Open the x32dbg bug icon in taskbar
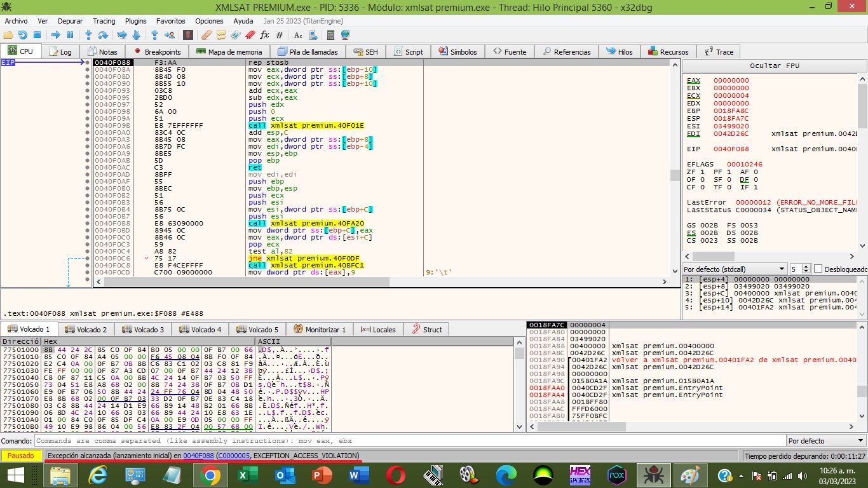Viewport: 868px width, 488px height. coord(653,475)
